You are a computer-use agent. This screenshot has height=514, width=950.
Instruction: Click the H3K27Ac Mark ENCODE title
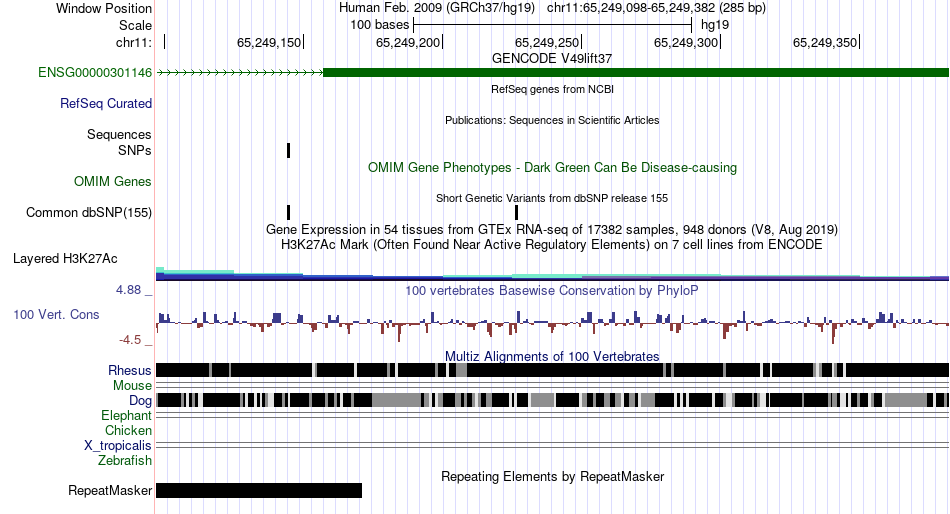(552, 245)
